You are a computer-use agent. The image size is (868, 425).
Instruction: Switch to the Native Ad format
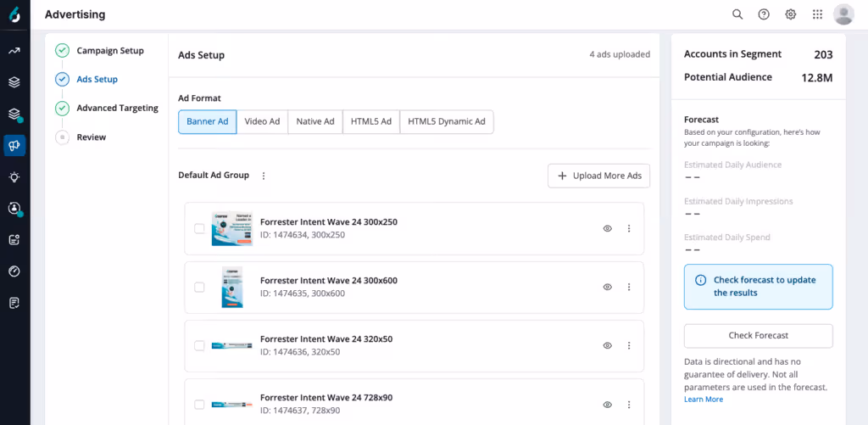pyautogui.click(x=315, y=122)
